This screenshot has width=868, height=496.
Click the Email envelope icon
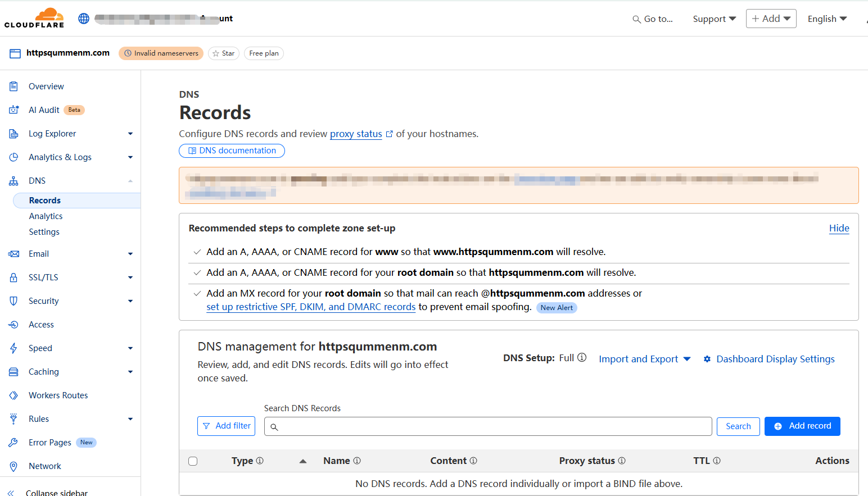pyautogui.click(x=13, y=254)
